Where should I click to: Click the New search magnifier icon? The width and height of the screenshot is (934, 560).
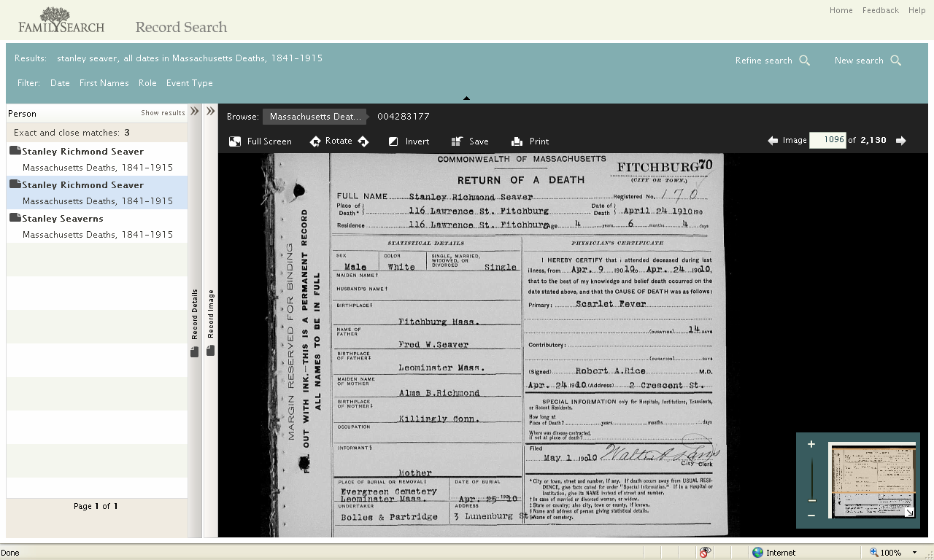(x=896, y=61)
